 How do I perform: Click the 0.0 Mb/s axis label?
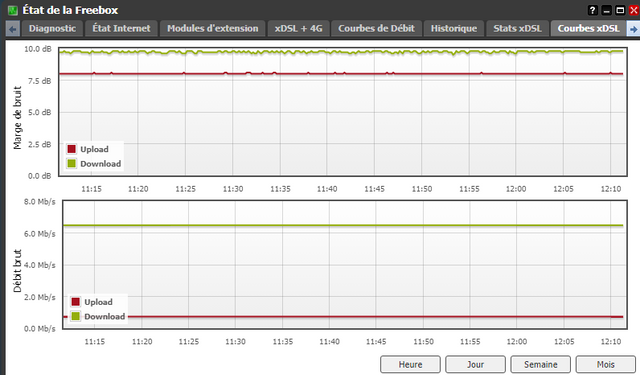click(x=40, y=328)
